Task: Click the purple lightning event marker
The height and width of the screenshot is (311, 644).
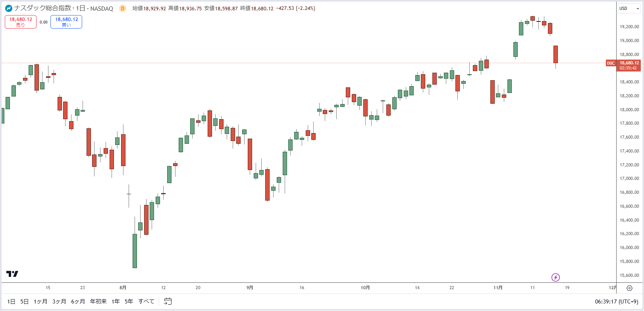Action: point(556,277)
